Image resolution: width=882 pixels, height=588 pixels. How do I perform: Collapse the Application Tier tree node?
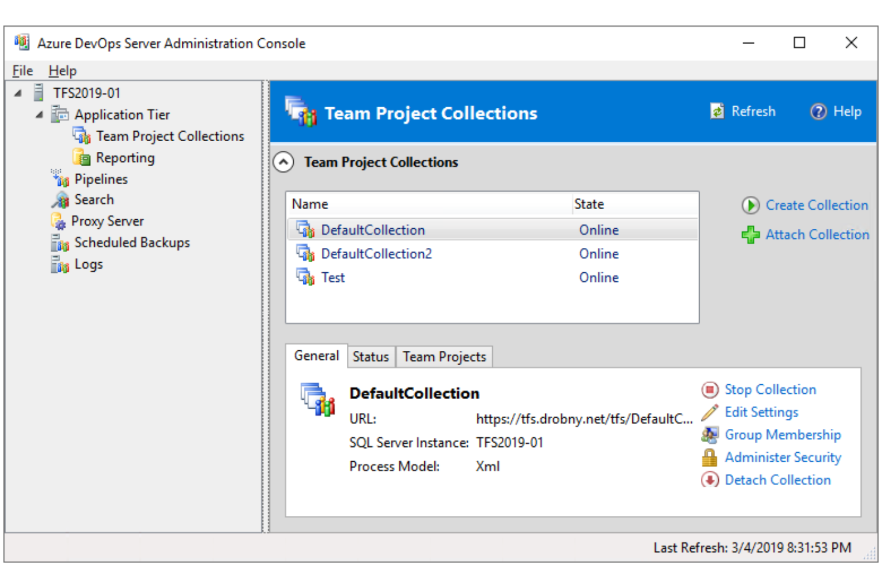[x=39, y=114]
